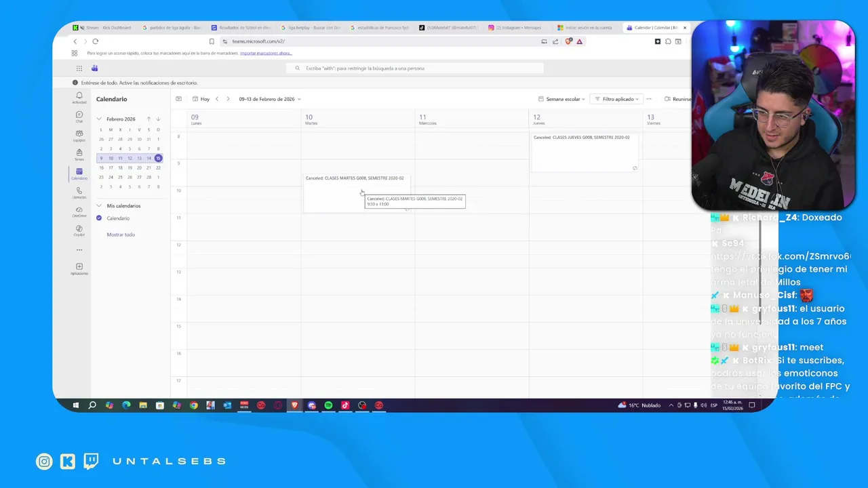This screenshot has height=488, width=868.
Task: Open the 09–13 de Febrero de 2026 date picker
Action: click(269, 99)
